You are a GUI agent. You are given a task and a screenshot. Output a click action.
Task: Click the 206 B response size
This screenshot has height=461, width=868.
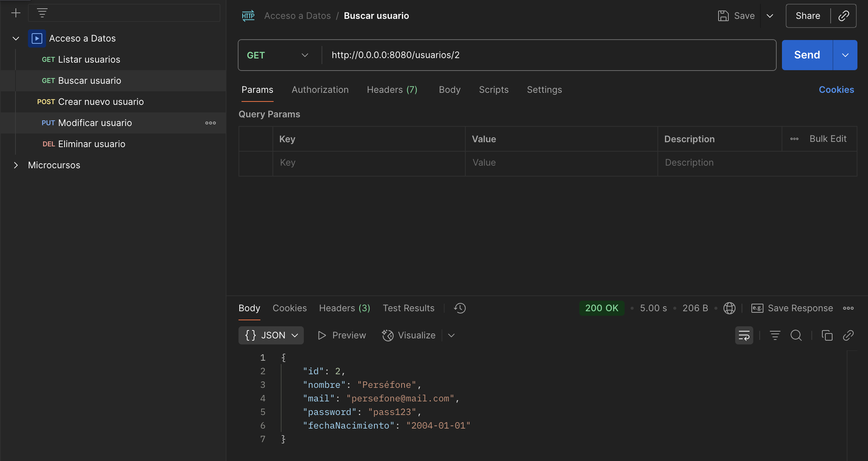pos(695,308)
